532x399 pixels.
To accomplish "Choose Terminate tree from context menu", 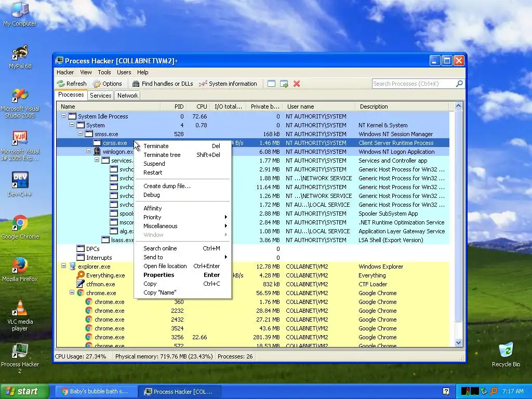I will (x=182, y=155).
